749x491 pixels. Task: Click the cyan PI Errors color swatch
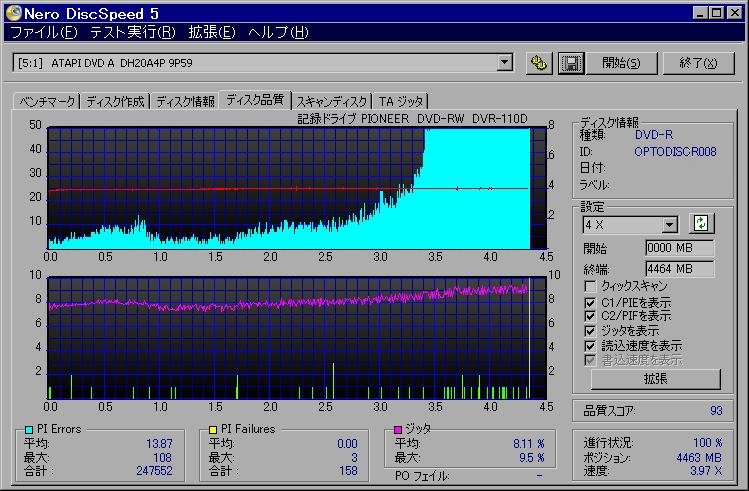click(x=29, y=429)
